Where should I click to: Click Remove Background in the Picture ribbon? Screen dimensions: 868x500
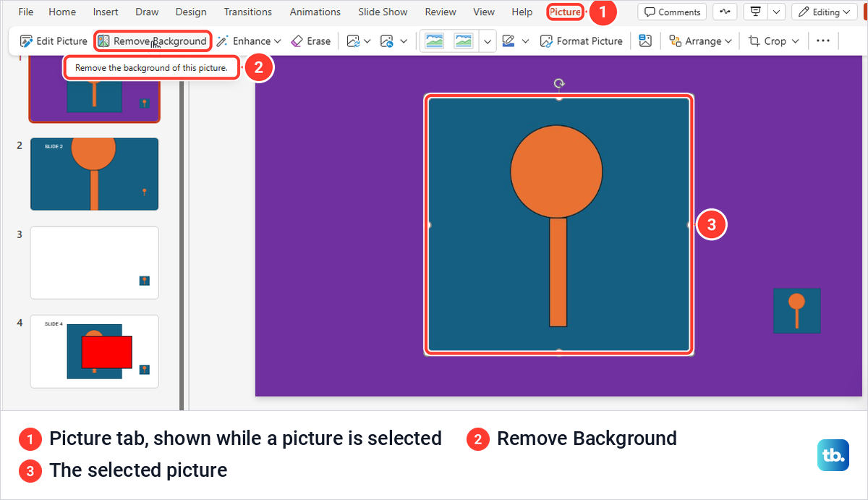(153, 41)
